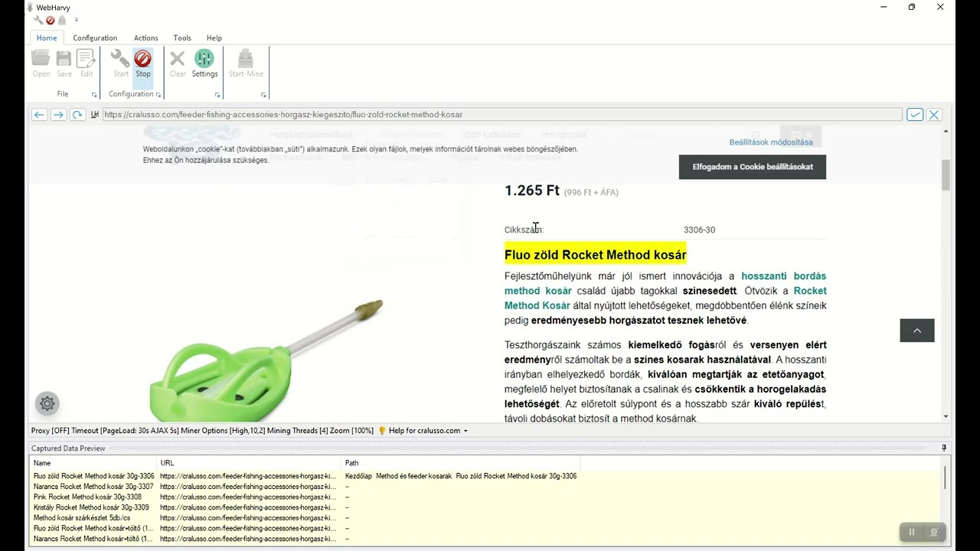
Task: Open the Help ribbon tab
Action: [214, 37]
